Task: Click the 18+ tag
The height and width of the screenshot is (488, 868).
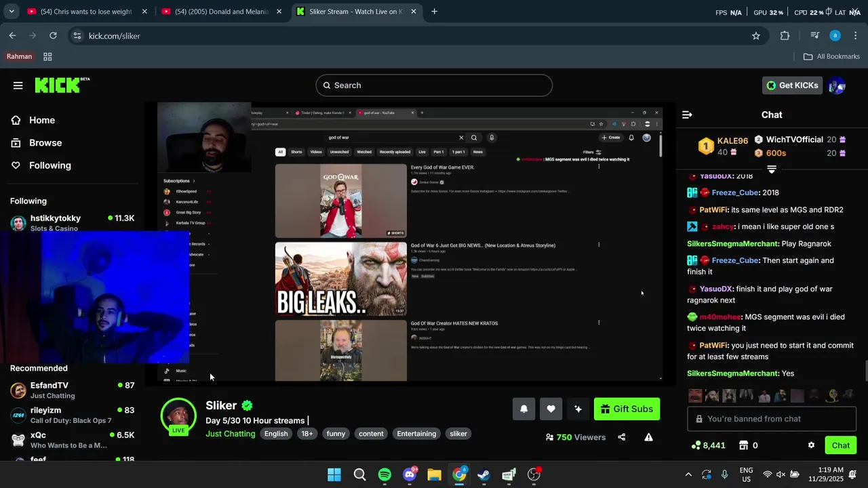Action: (307, 434)
